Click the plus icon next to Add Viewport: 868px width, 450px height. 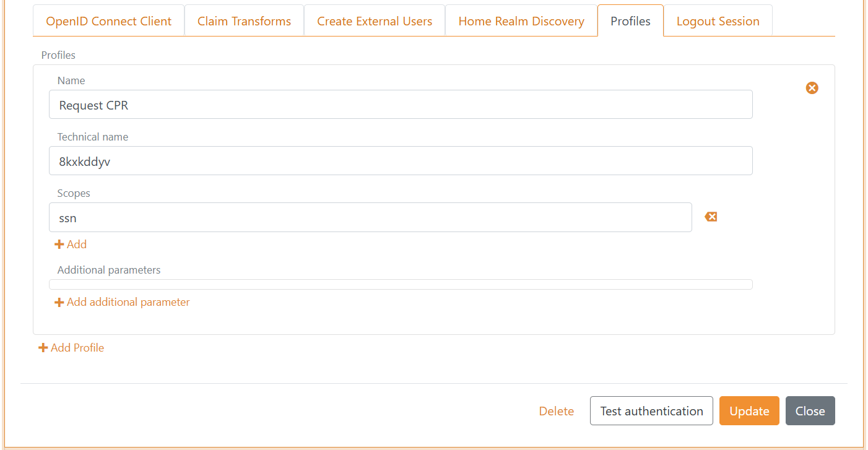[59, 244]
